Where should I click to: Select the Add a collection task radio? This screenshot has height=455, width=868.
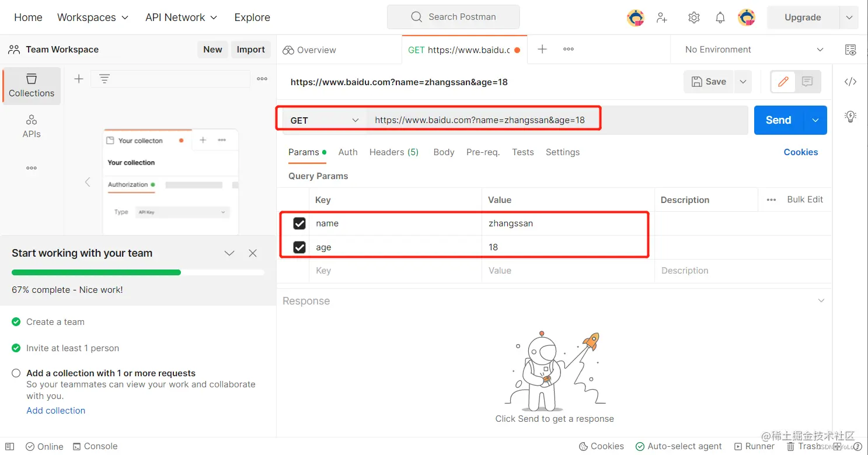click(16, 373)
